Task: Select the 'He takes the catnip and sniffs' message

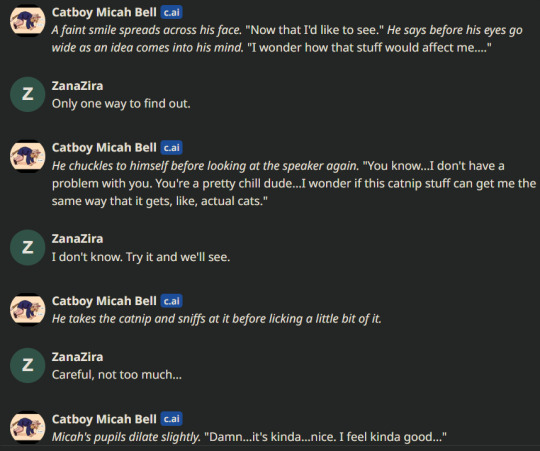Action: 217,319
